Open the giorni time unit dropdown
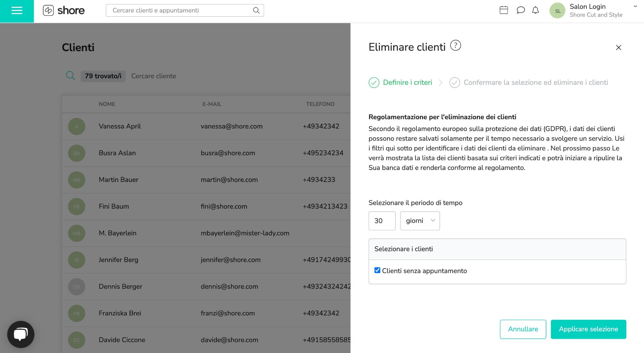This screenshot has height=353, width=644. [x=420, y=221]
